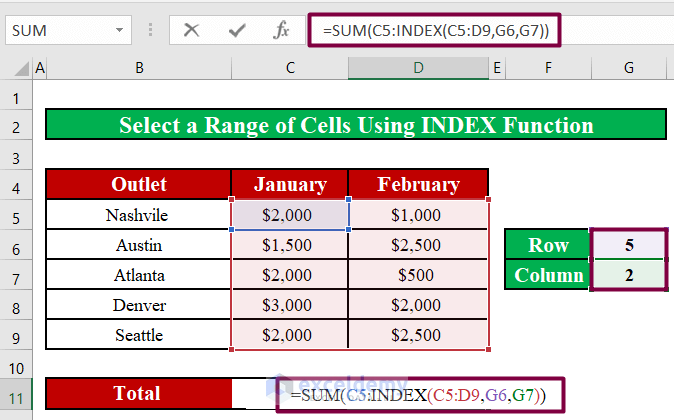Click the Nashvile outlet cell

tap(138, 215)
